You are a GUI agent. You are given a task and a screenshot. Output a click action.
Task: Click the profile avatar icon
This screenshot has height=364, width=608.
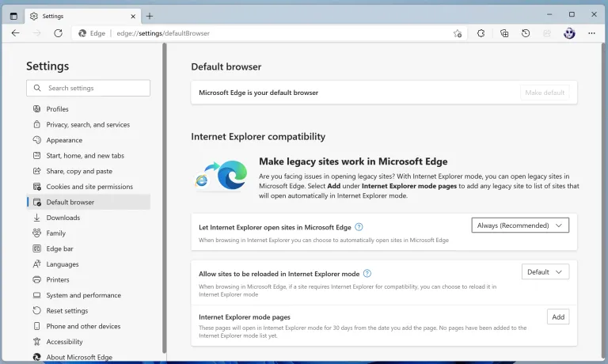tap(569, 33)
